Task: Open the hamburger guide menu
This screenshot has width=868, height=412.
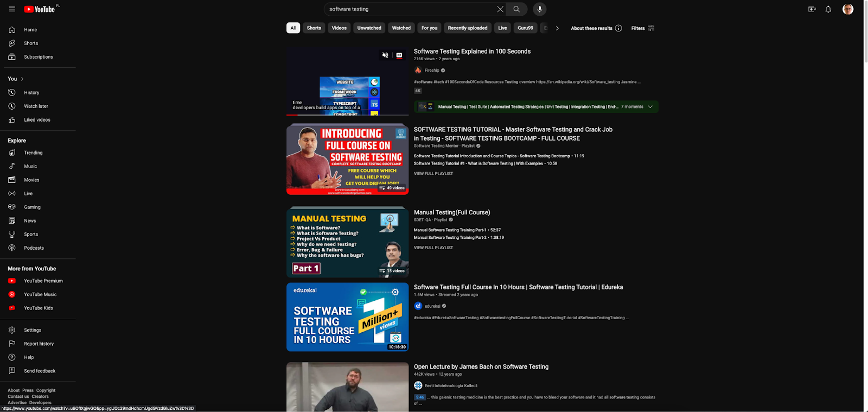Action: [11, 9]
